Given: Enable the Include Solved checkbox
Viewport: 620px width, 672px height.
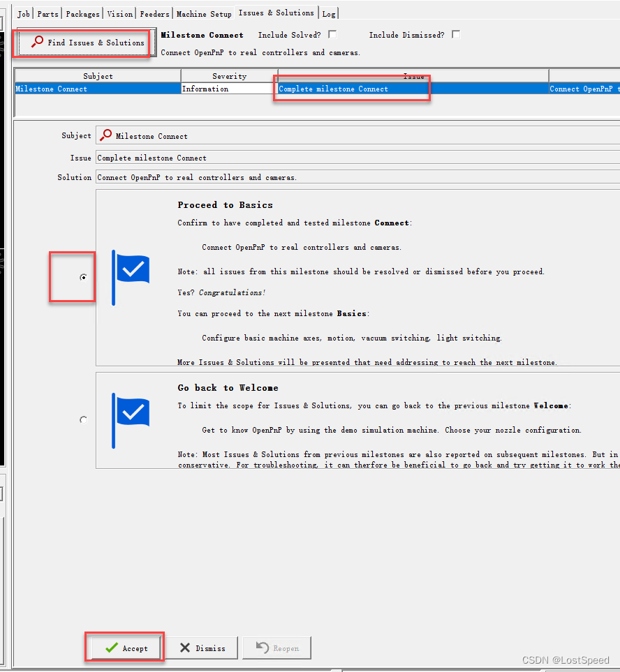Looking at the screenshot, I should (x=332, y=33).
